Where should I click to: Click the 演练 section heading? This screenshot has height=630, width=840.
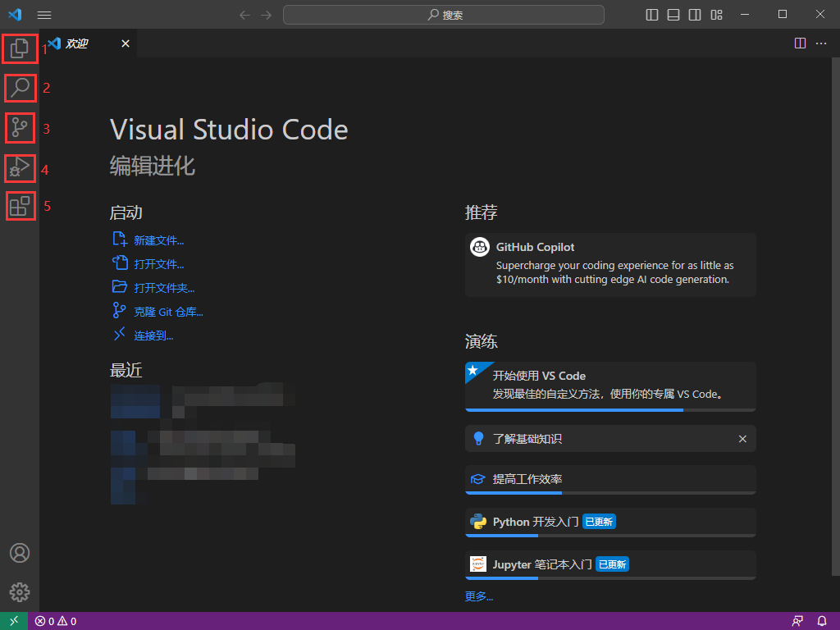click(481, 341)
